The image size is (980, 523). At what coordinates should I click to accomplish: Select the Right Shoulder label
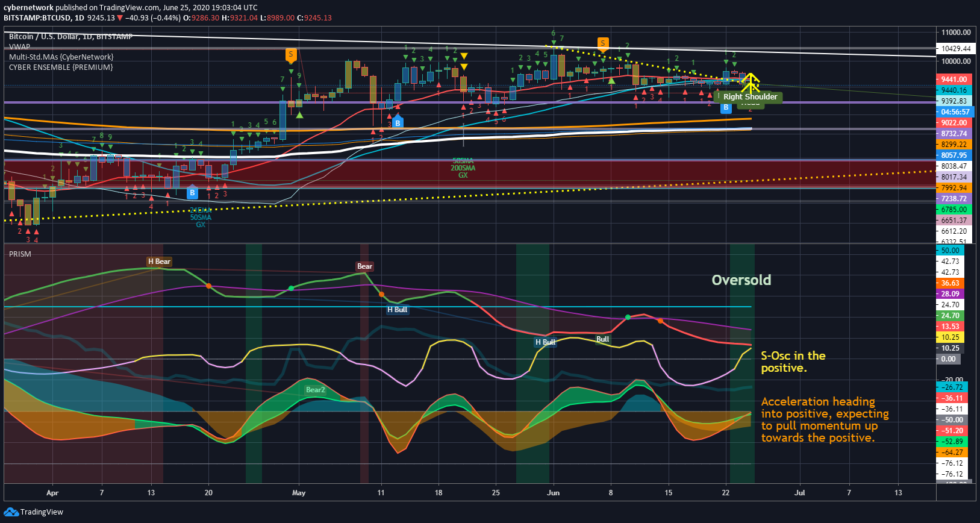coord(750,96)
